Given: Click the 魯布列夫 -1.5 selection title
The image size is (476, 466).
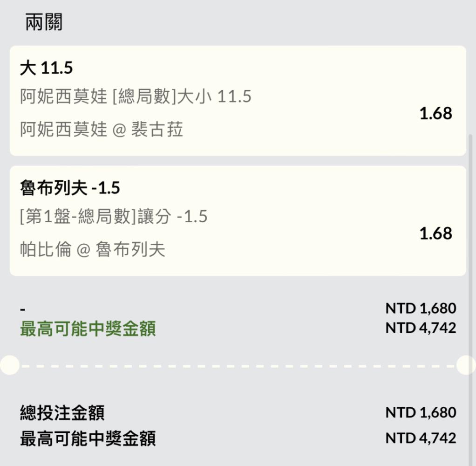Looking at the screenshot, I should click(x=70, y=188).
